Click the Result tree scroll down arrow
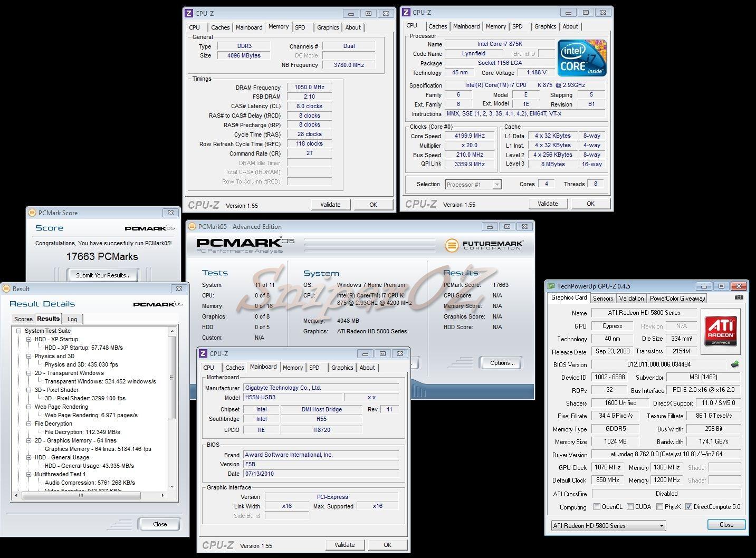Image resolution: width=756 pixels, height=558 pixels. pyautogui.click(x=171, y=487)
